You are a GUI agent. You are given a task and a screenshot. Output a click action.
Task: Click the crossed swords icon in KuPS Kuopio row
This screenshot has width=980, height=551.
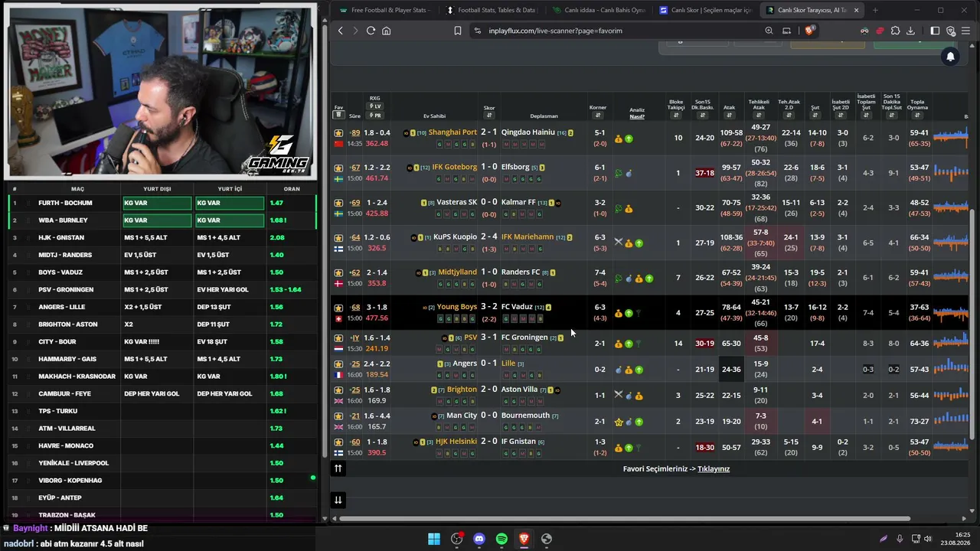619,243
